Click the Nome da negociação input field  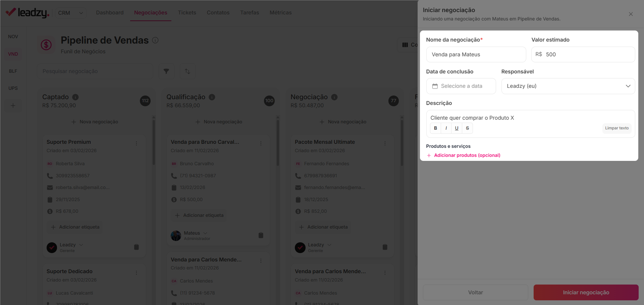click(476, 54)
